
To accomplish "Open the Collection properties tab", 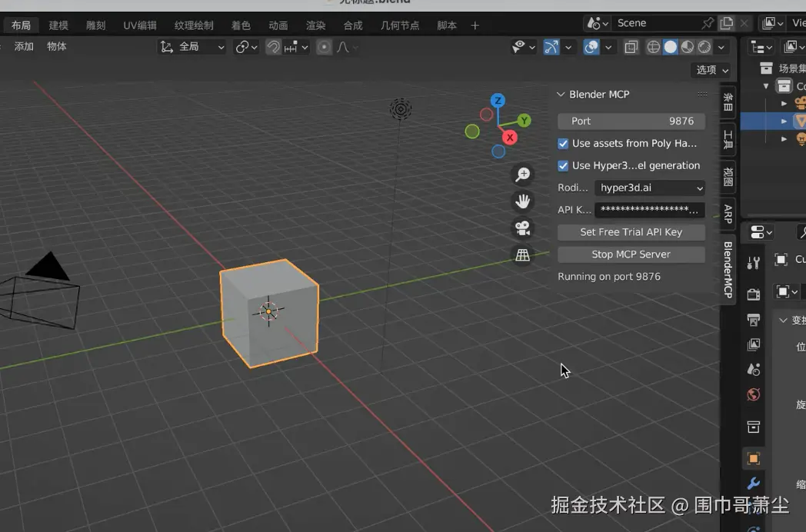I will coord(754,427).
